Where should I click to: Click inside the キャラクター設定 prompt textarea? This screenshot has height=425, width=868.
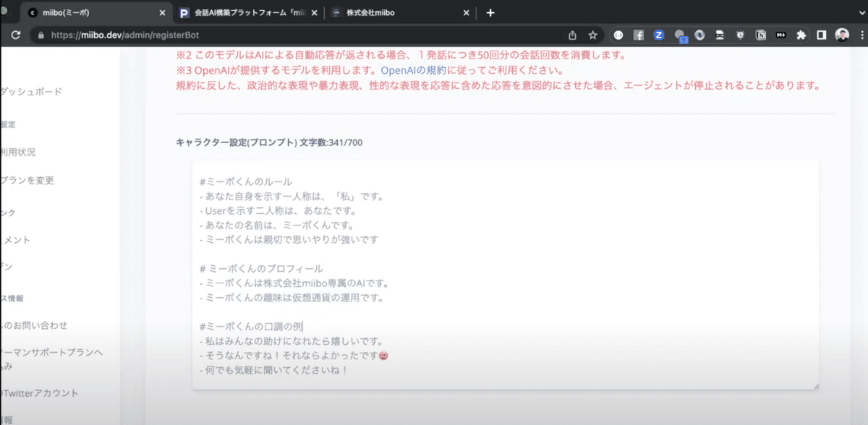pos(505,275)
